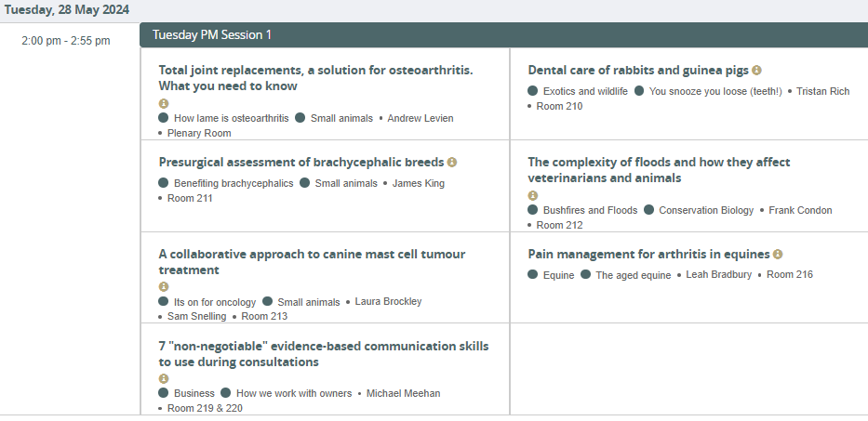Click the Conservation Biology tag
This screenshot has width=868, height=421.
(x=706, y=210)
